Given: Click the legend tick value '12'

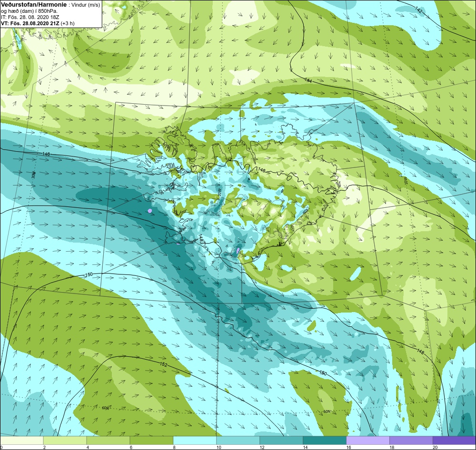Looking at the screenshot, I should (262, 447).
